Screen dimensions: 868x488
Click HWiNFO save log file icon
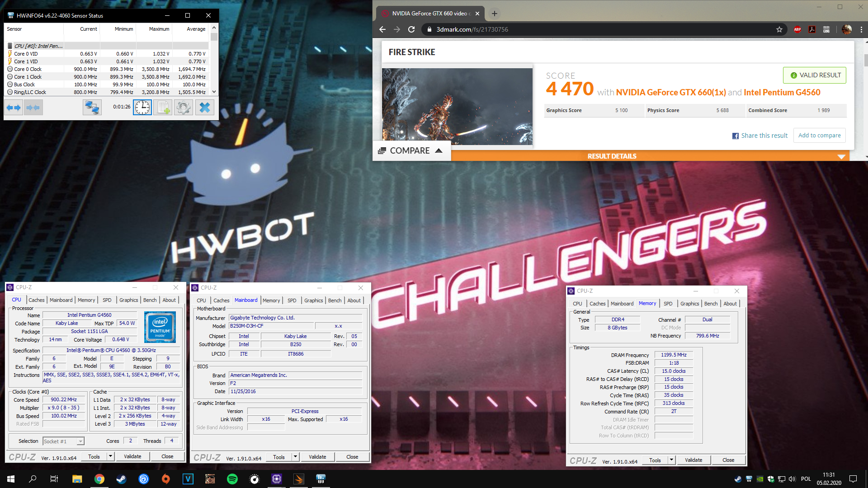163,108
